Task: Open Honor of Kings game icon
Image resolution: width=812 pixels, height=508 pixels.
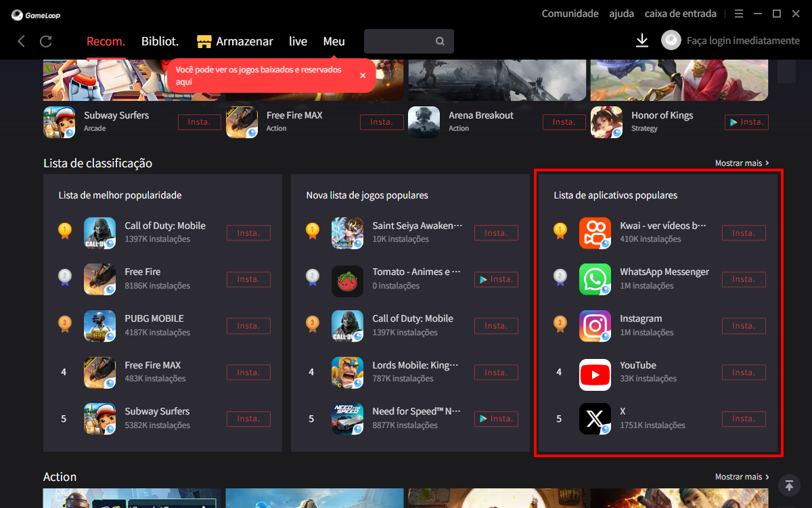Action: pyautogui.click(x=606, y=122)
